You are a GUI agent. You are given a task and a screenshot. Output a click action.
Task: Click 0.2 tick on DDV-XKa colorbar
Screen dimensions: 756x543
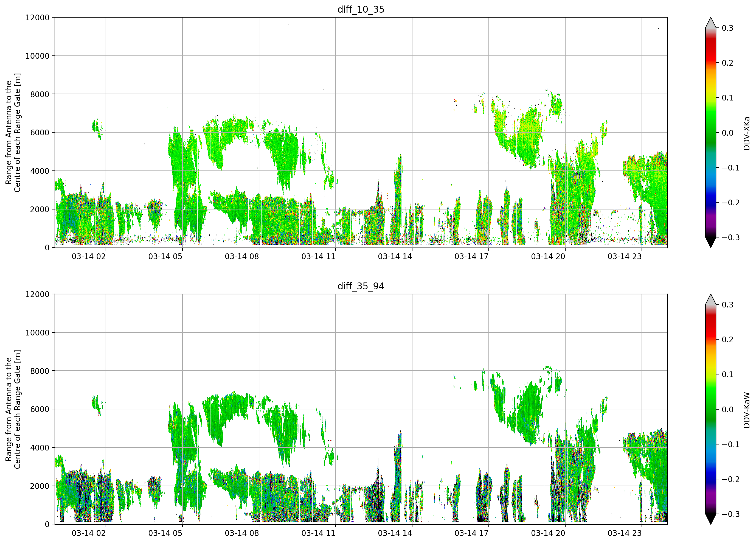click(x=727, y=63)
